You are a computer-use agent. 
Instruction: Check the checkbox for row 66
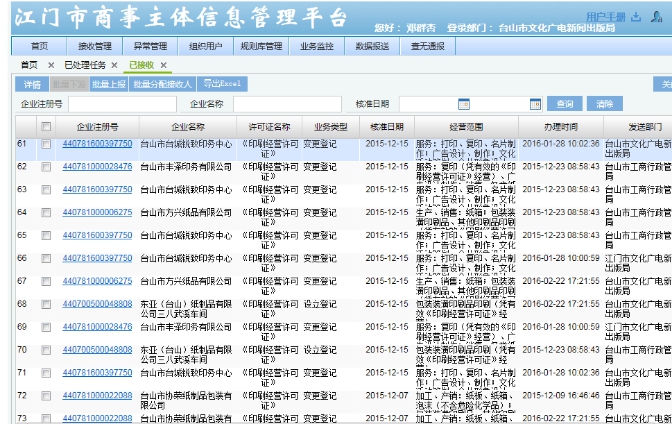pos(46,259)
